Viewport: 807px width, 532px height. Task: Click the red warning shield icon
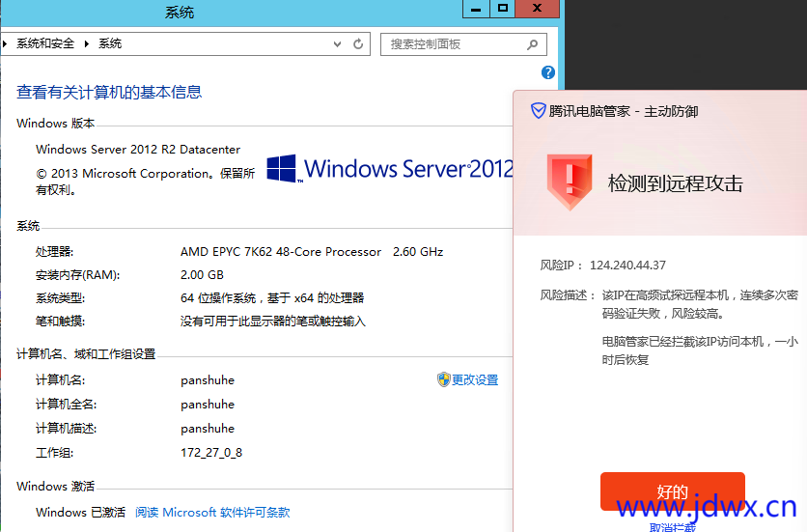pos(570,182)
